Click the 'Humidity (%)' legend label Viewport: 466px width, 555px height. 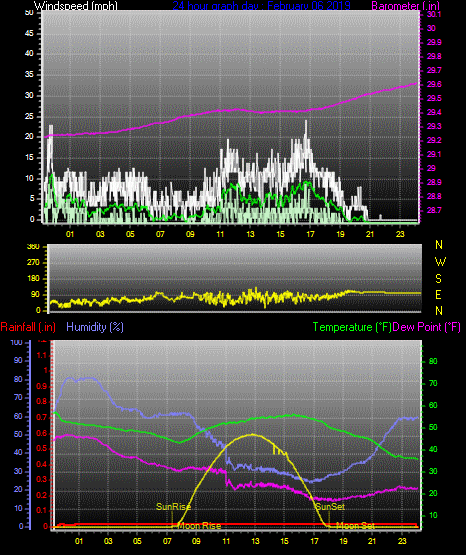tap(95, 327)
